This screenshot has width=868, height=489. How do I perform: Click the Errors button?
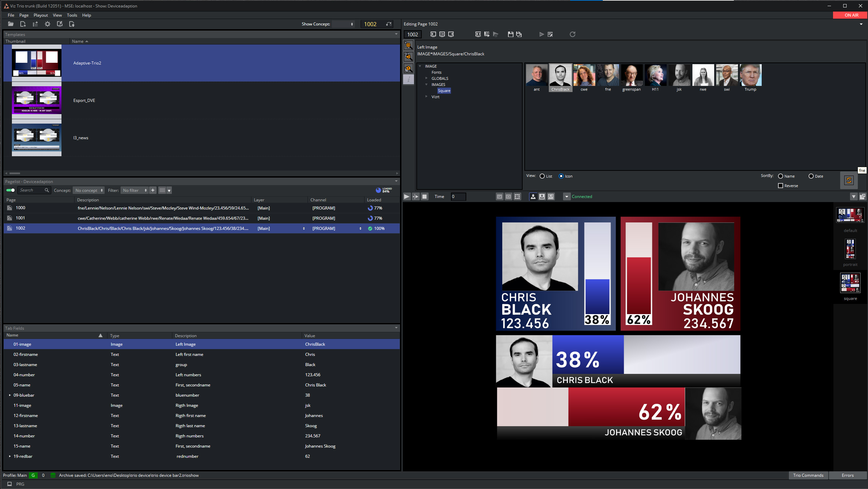pos(847,475)
